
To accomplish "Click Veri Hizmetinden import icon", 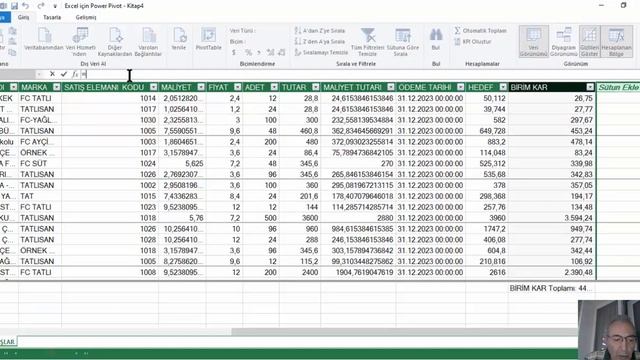I will (x=80, y=42).
